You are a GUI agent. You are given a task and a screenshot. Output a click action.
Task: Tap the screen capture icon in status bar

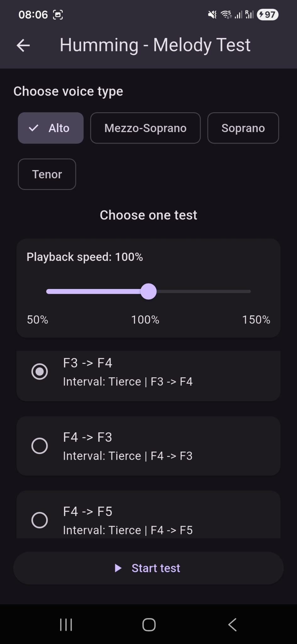57,14
